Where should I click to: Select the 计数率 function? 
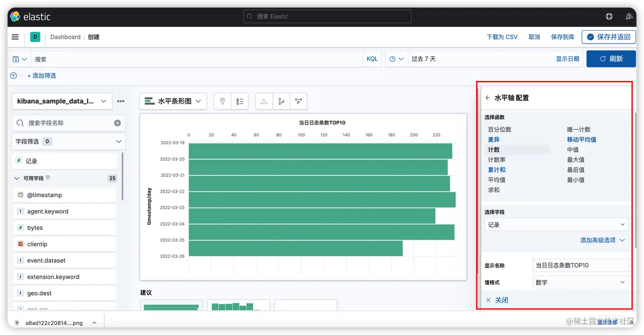pyautogui.click(x=497, y=159)
